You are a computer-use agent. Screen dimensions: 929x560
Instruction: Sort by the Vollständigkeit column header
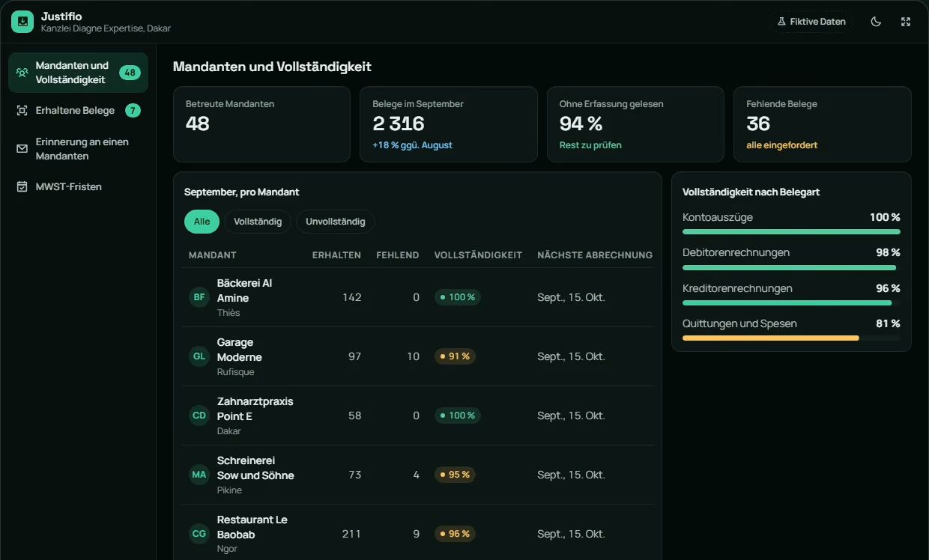tap(478, 255)
